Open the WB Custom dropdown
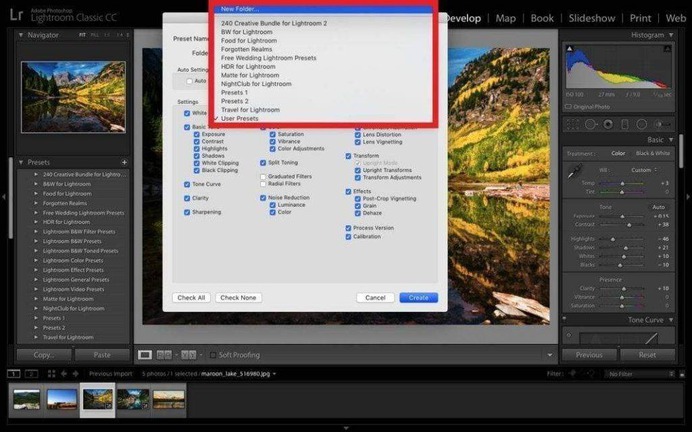This screenshot has width=692, height=432. [x=644, y=170]
